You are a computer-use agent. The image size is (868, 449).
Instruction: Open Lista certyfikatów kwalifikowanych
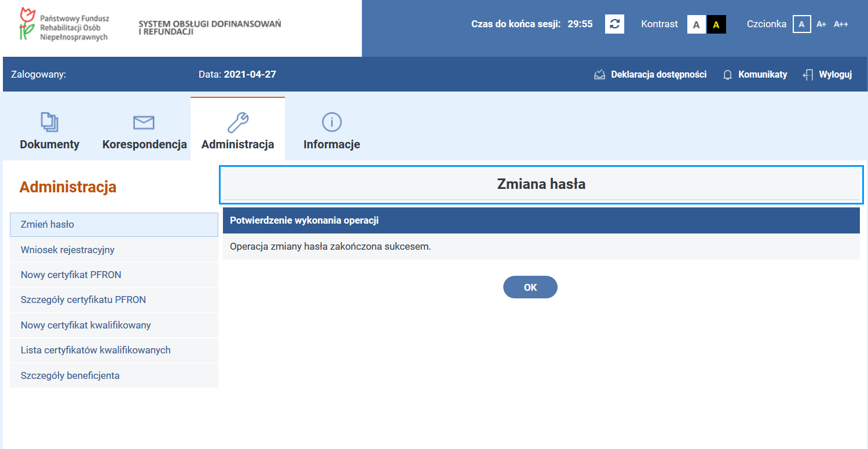[x=114, y=350]
